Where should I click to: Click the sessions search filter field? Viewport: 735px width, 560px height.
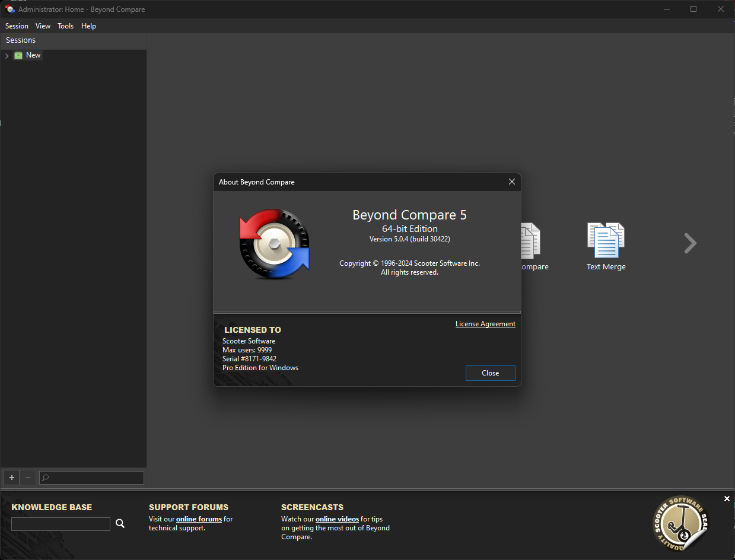91,478
